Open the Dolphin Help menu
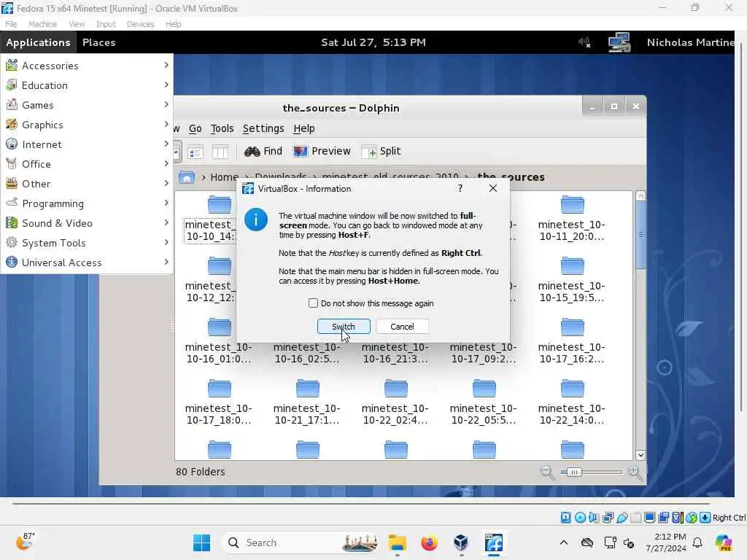 tap(304, 128)
